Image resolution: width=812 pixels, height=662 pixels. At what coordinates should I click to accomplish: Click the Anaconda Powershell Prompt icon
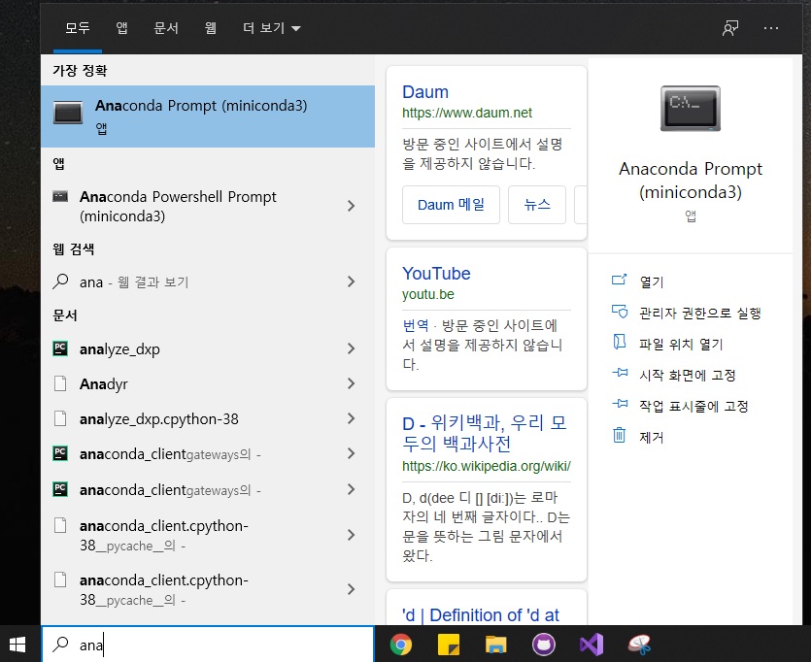[x=60, y=197]
